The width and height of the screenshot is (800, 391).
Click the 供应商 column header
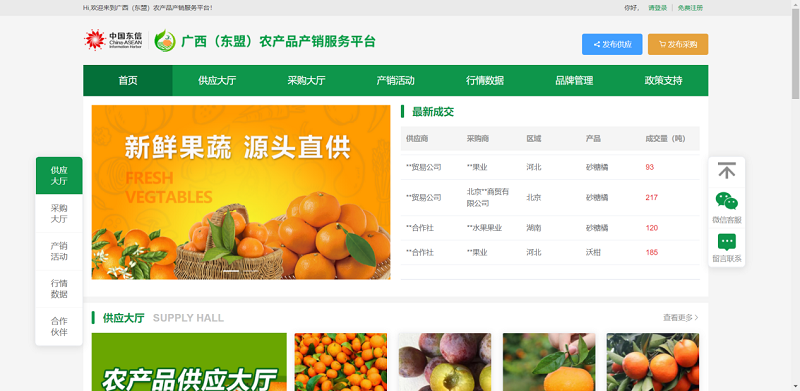417,139
